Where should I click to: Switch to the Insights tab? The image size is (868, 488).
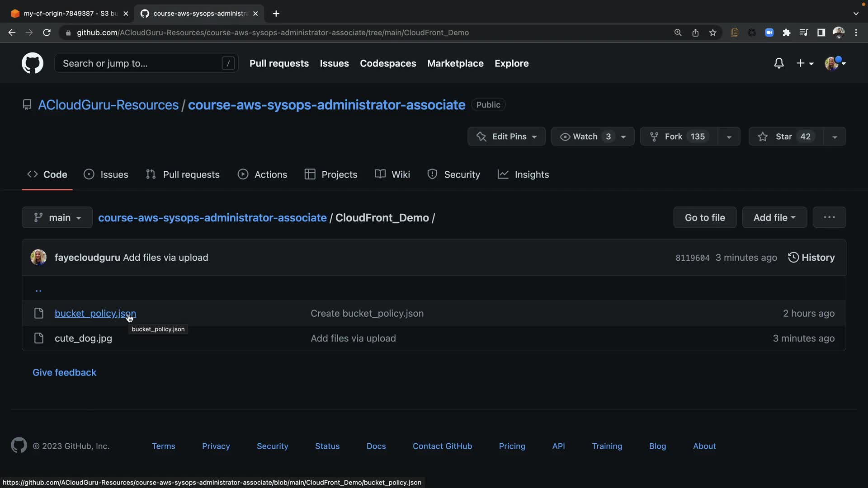[x=523, y=174]
